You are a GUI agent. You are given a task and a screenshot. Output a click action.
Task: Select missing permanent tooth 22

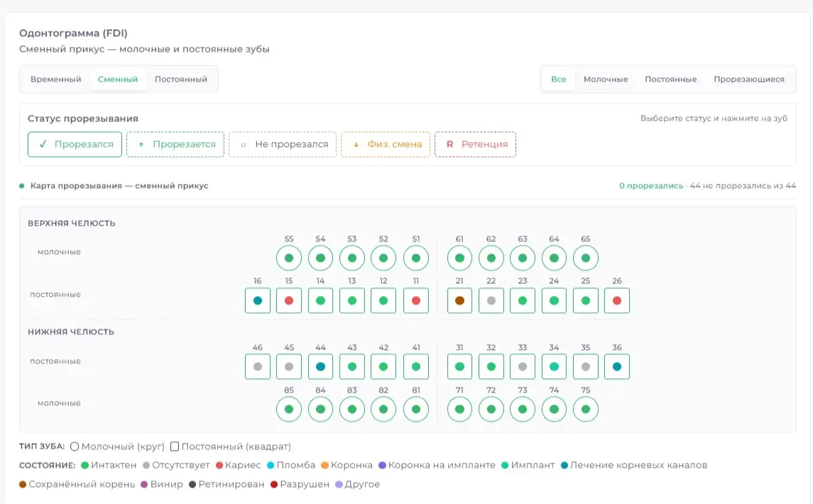click(491, 301)
